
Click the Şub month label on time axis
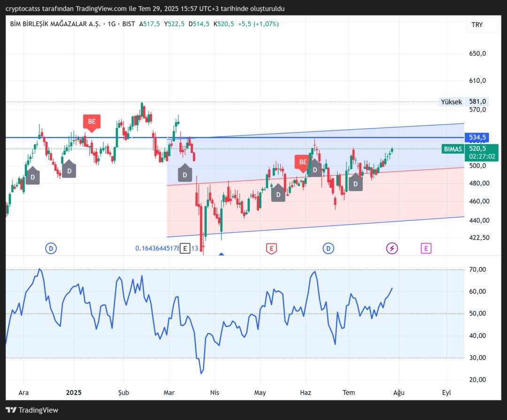(123, 393)
